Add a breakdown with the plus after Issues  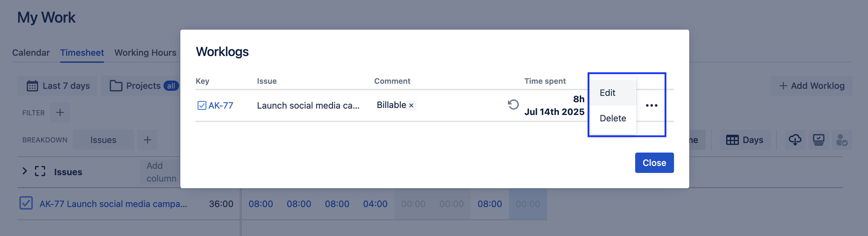click(147, 140)
